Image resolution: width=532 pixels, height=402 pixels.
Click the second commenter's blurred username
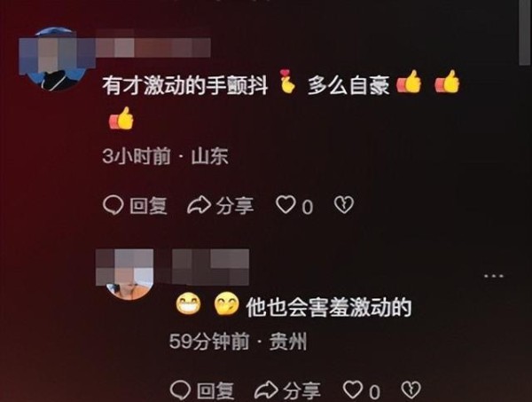pos(211,267)
